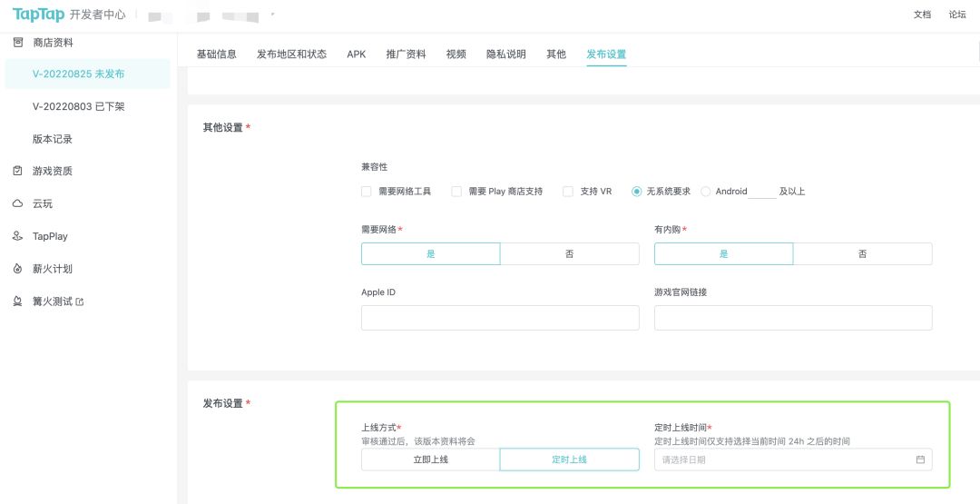
Task: Tick the 支持 VR checkbox
Action: 568,192
